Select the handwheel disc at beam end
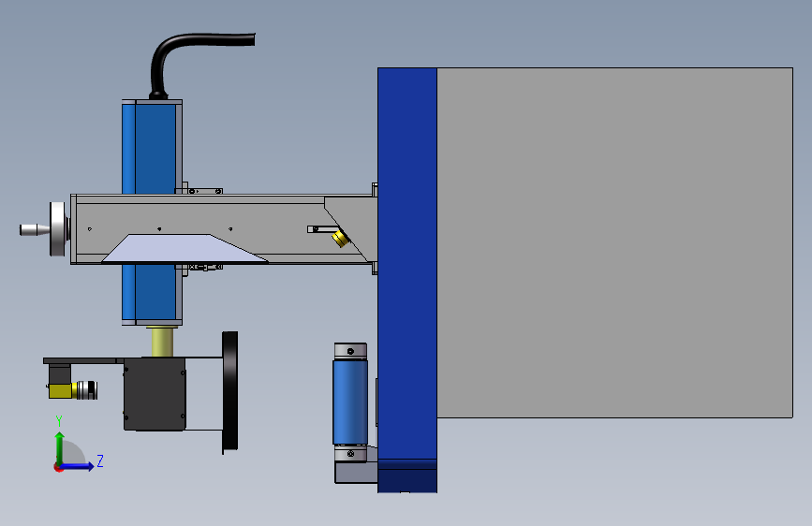This screenshot has height=526, width=812. (59, 228)
